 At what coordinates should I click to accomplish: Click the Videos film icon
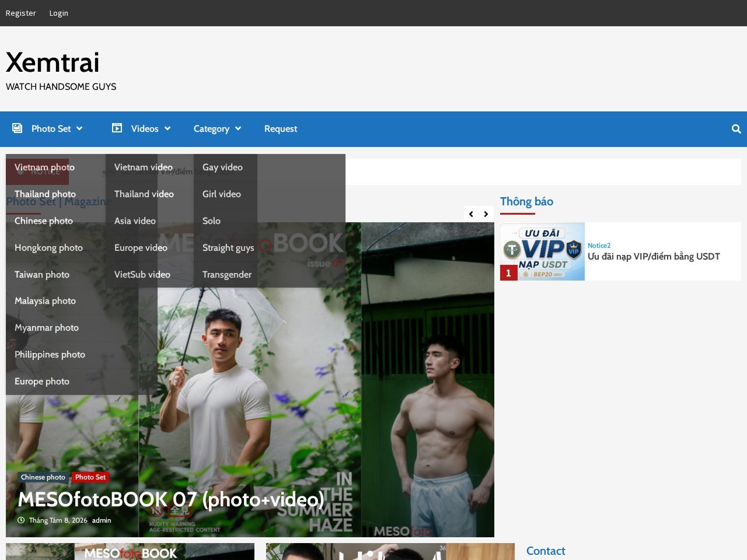117,128
